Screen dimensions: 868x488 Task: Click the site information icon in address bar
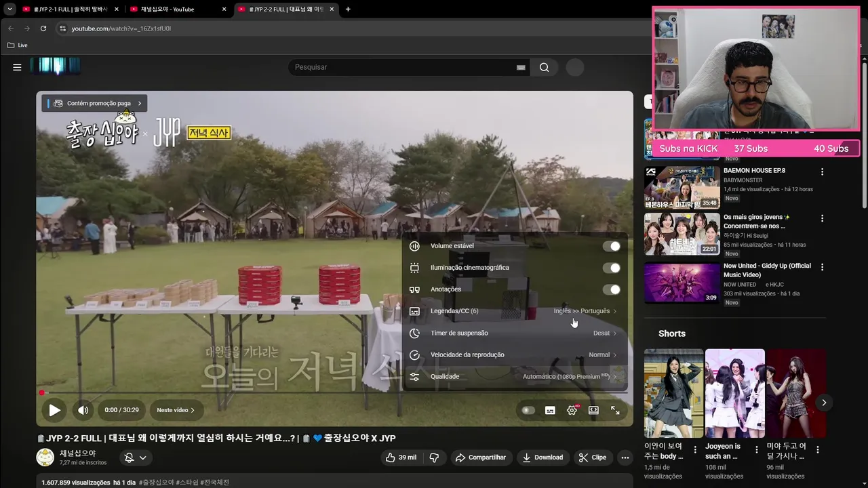62,28
